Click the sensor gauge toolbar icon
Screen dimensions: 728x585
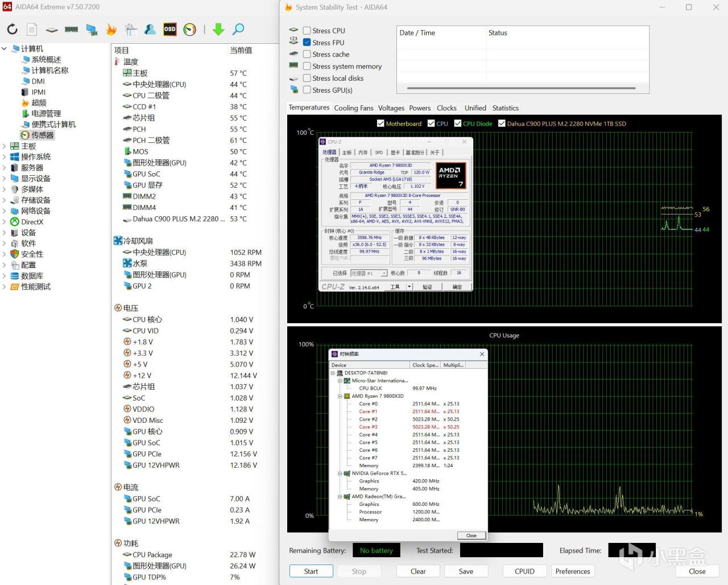tap(189, 30)
